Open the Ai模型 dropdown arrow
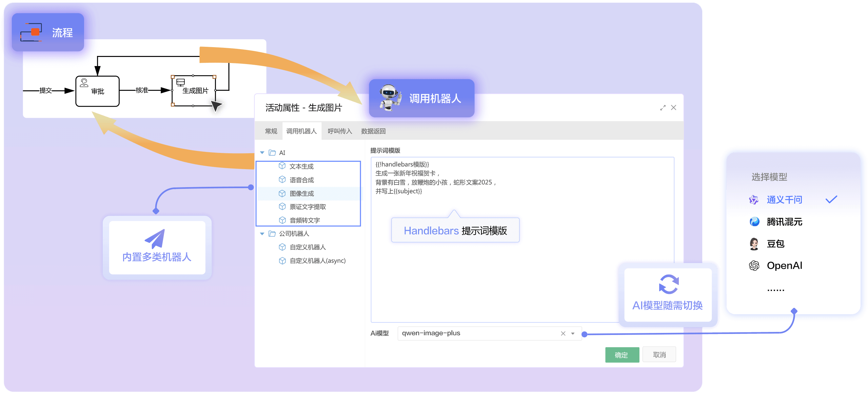The image size is (868, 397). pos(573,333)
